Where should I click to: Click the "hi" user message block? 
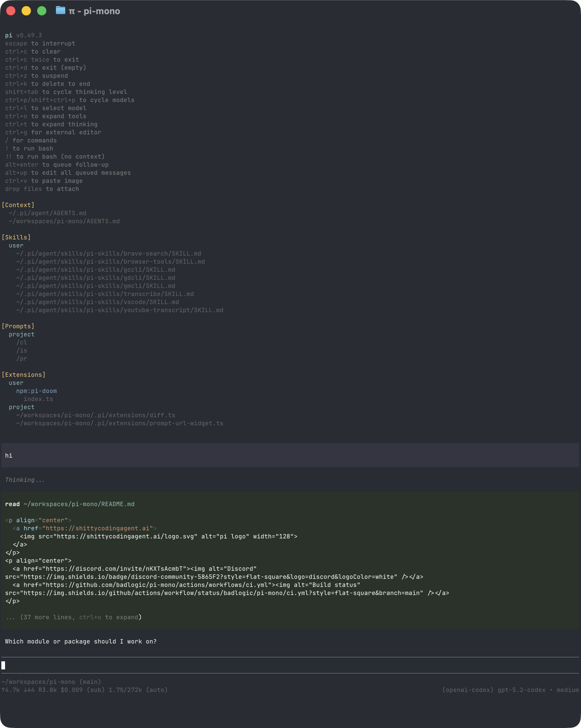pyautogui.click(x=290, y=456)
